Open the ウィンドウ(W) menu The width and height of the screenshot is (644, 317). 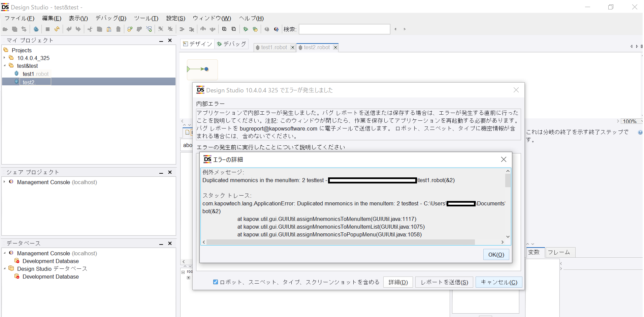(x=212, y=18)
